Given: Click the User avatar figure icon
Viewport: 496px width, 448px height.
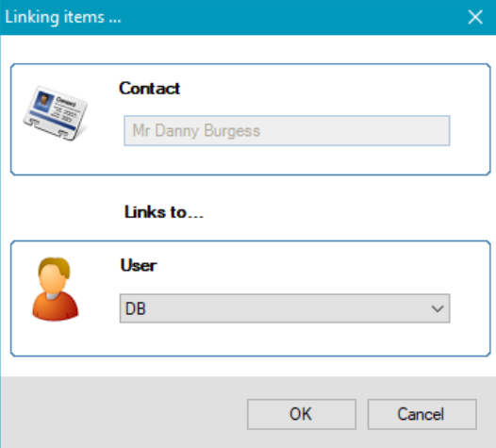Looking at the screenshot, I should coord(55,289).
